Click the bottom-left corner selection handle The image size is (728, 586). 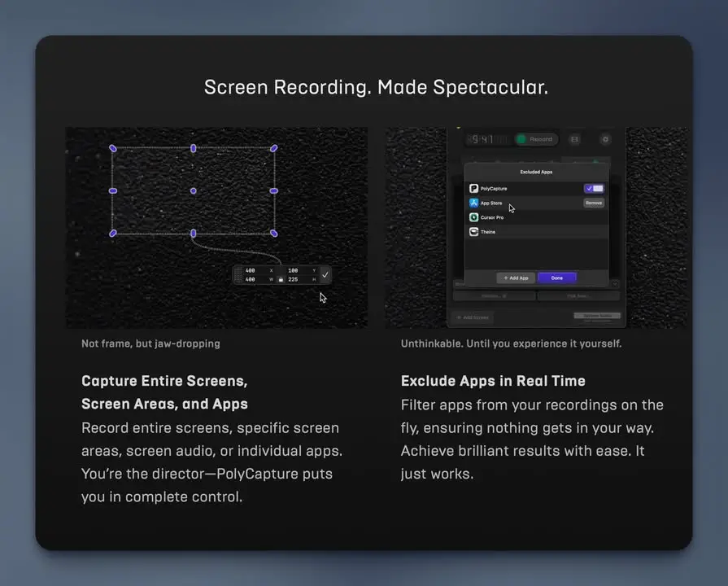coord(113,234)
